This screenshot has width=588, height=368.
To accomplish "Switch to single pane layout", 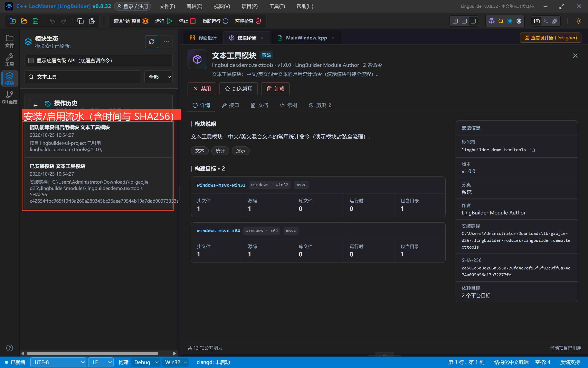I will (473, 21).
